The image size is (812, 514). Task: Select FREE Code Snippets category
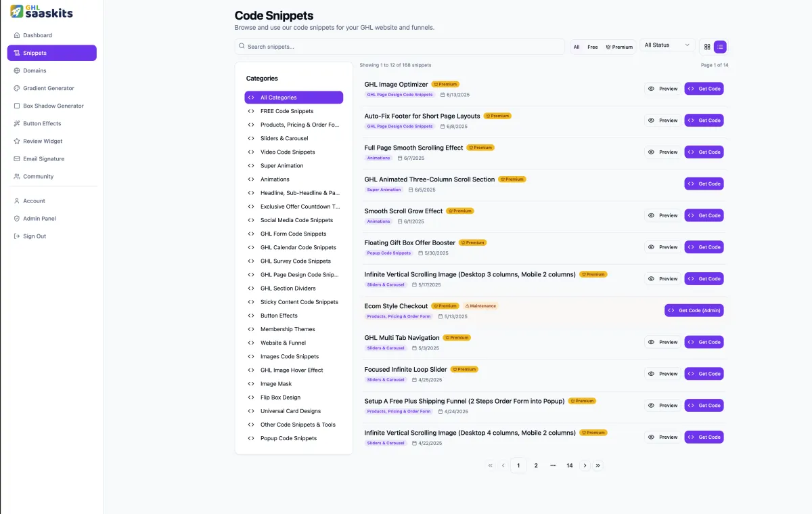294,111
